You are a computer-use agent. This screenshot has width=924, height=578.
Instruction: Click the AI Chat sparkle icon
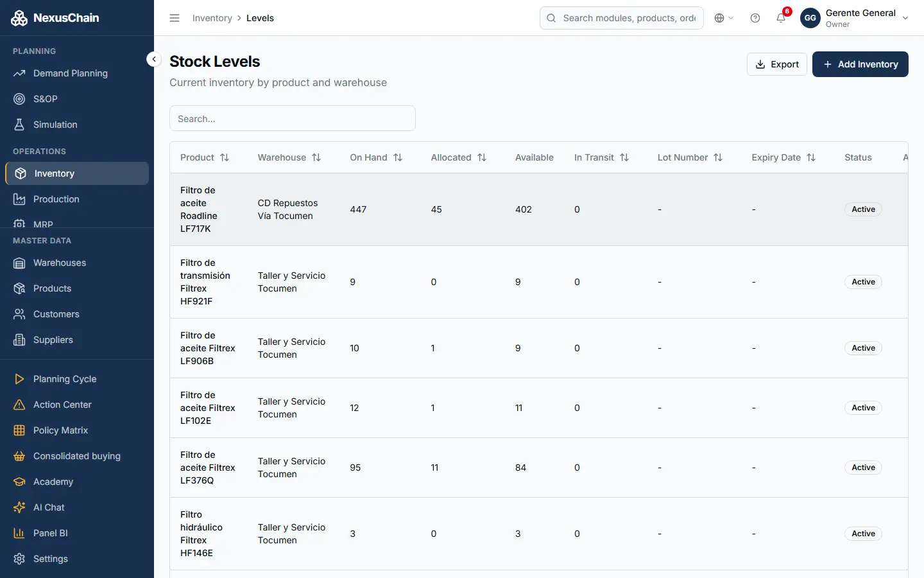point(19,507)
